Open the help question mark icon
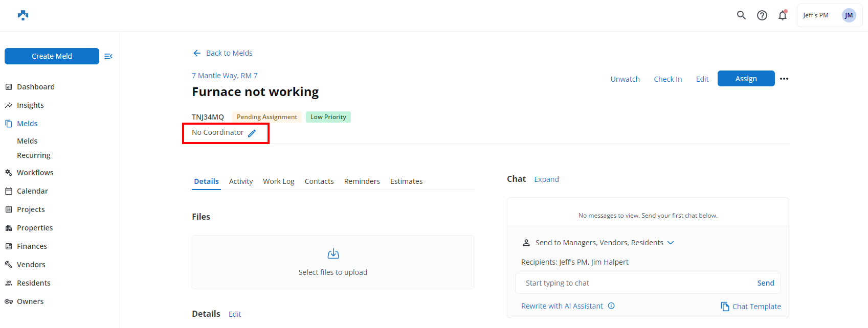This screenshot has width=868, height=328. (x=762, y=15)
